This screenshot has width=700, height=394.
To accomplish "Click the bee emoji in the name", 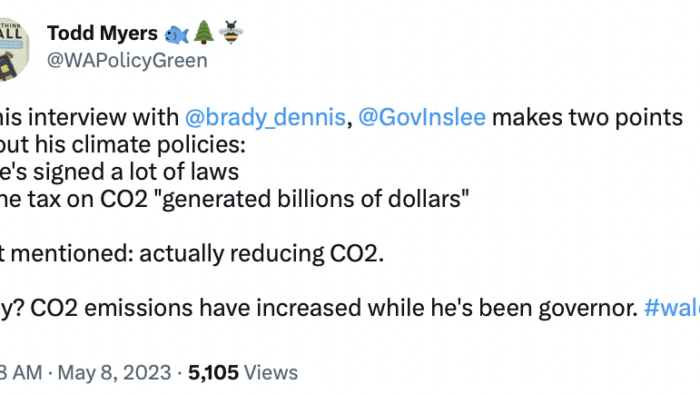I will (x=231, y=33).
